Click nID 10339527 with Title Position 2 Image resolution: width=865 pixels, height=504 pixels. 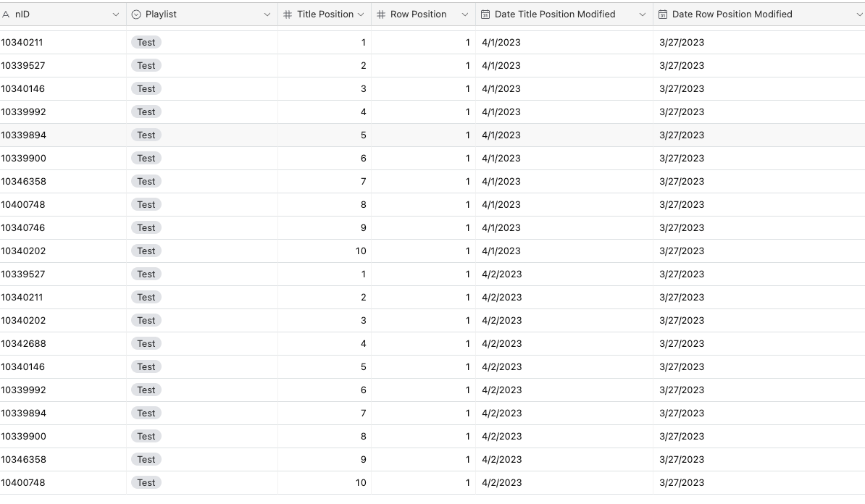[x=23, y=66]
